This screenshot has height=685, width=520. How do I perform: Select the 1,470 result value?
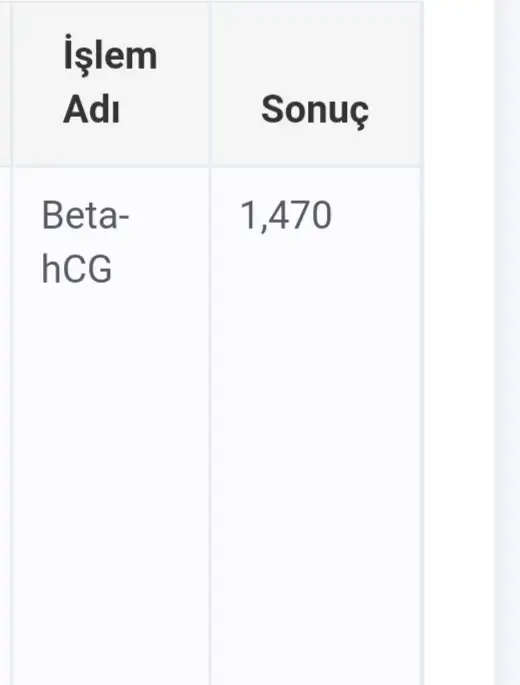[286, 215]
